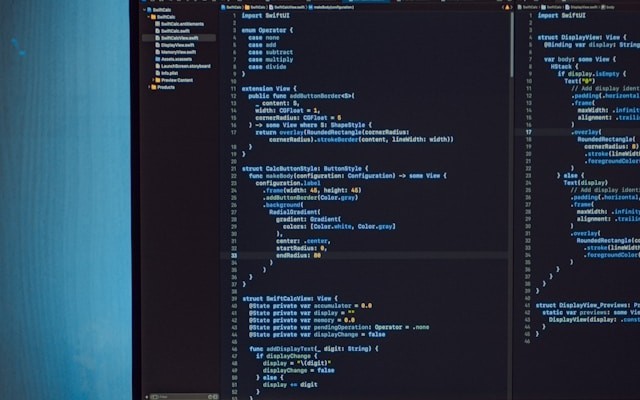
Task: Expand the Products folder
Action: [x=149, y=87]
